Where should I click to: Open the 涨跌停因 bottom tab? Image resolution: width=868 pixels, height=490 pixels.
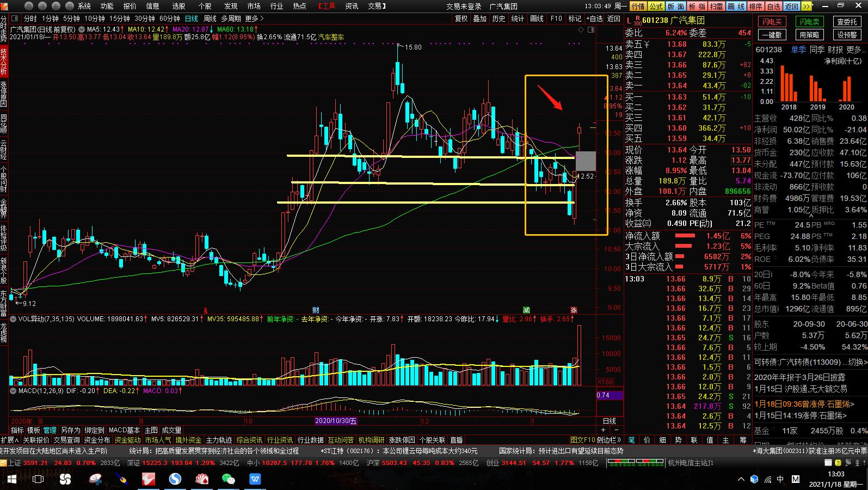point(402,440)
